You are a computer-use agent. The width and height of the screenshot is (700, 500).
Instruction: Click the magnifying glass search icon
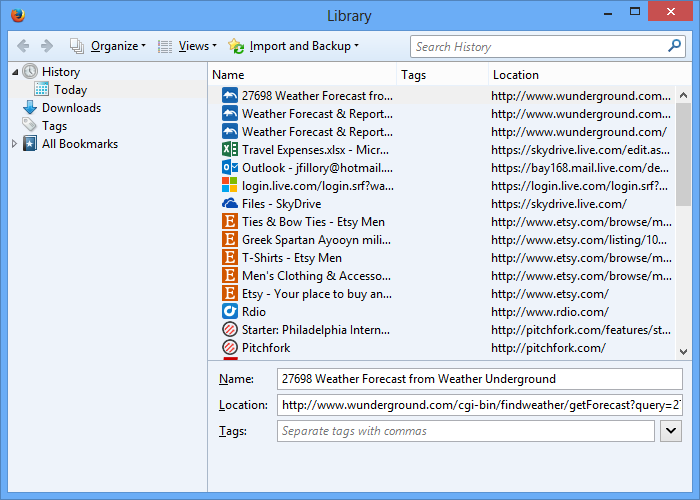675,46
